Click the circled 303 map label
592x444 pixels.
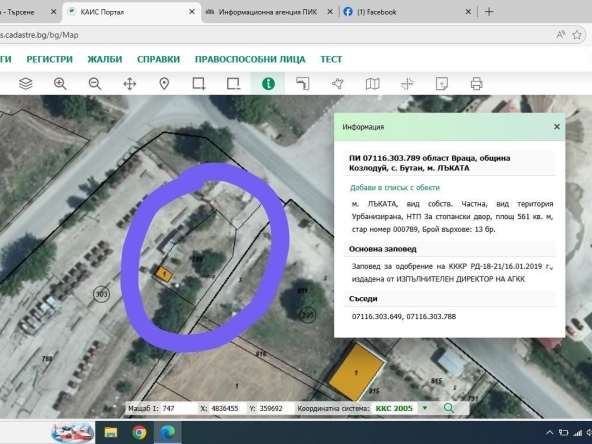[101, 294]
